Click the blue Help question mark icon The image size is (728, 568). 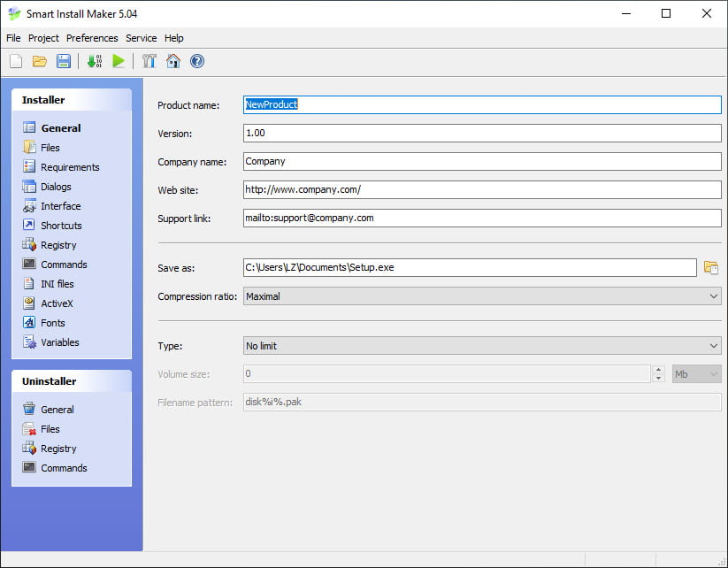point(197,61)
